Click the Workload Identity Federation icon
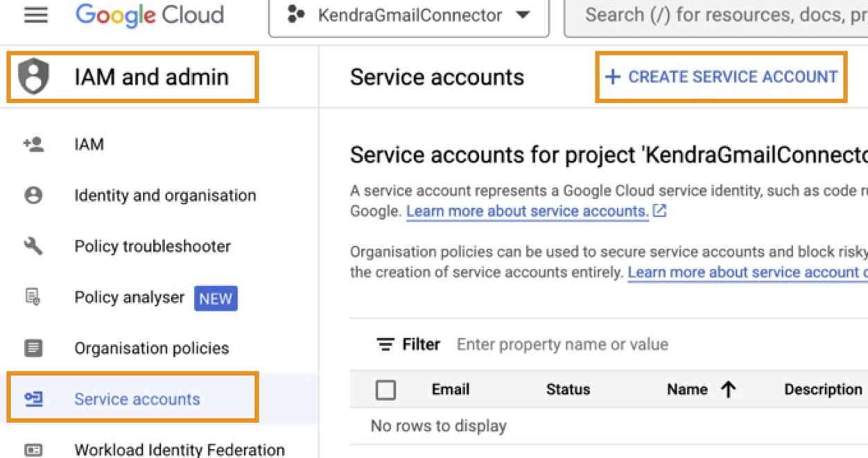868x458 pixels. tap(33, 450)
